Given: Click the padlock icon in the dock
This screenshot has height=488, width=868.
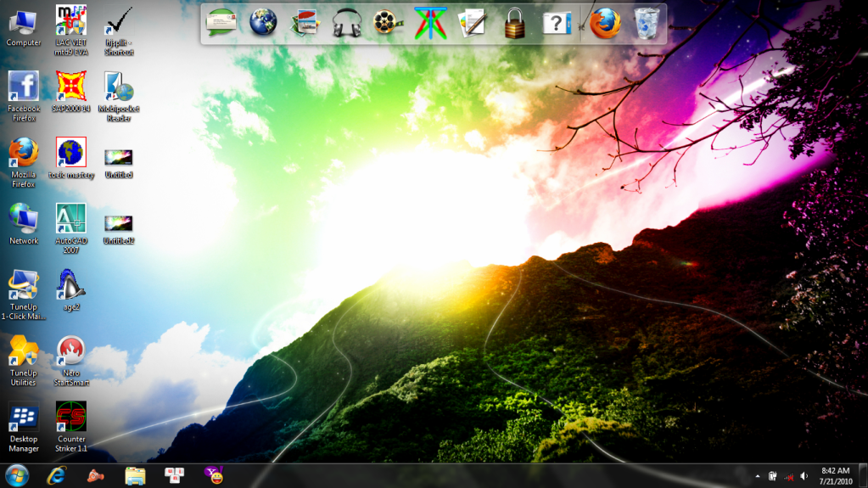Looking at the screenshot, I should click(x=514, y=23).
